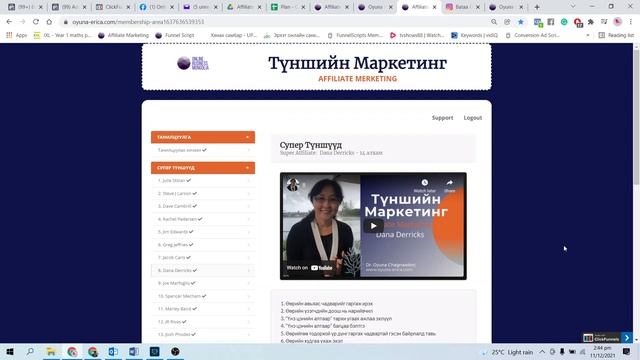Click the Share arrow icon on video
Viewport: 640px width, 360px height.
click(x=449, y=183)
